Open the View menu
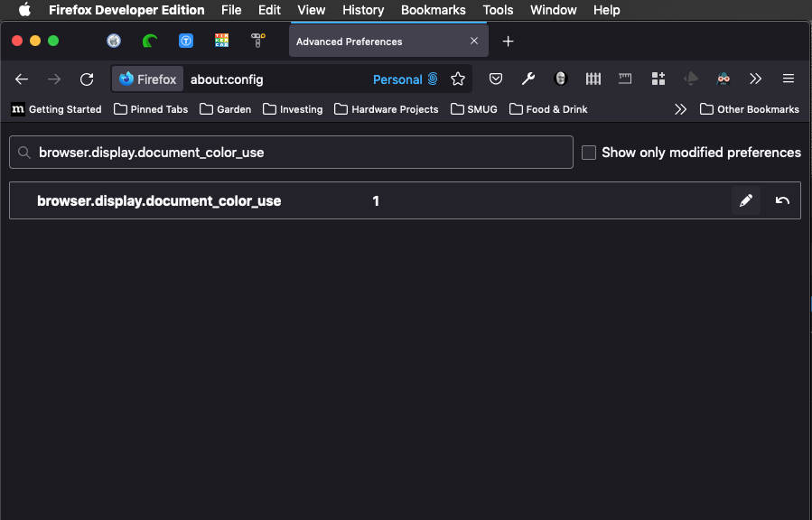 tap(312, 10)
